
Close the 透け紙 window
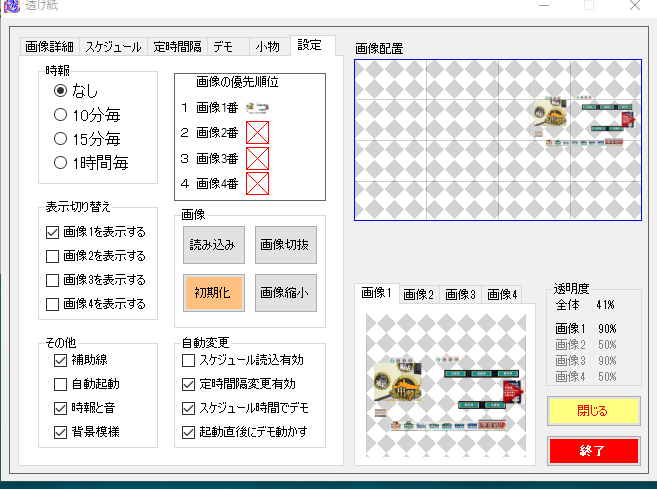click(635, 5)
